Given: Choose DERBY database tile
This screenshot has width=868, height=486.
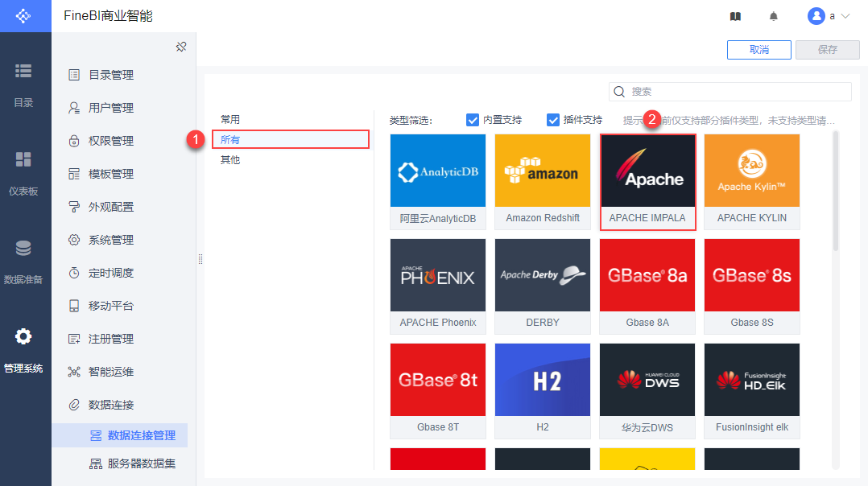Looking at the screenshot, I should [x=543, y=286].
